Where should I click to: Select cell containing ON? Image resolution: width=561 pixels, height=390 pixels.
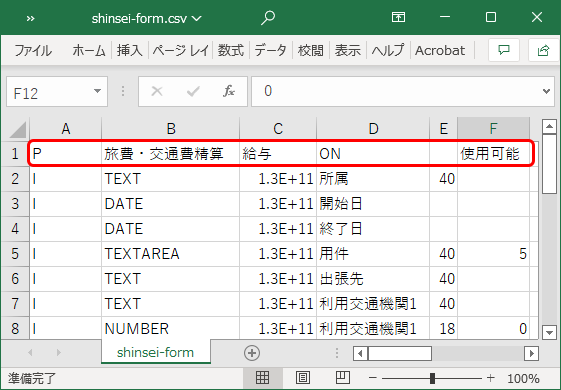coord(373,154)
